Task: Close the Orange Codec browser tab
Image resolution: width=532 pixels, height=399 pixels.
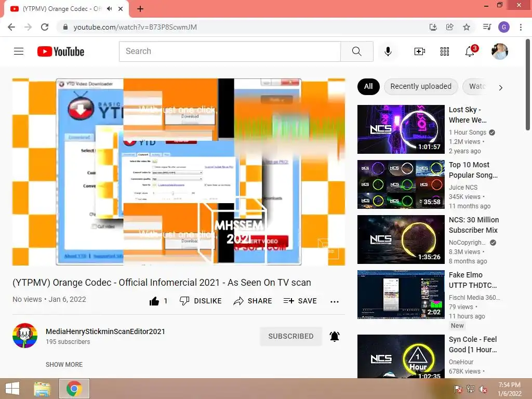Action: point(121,9)
